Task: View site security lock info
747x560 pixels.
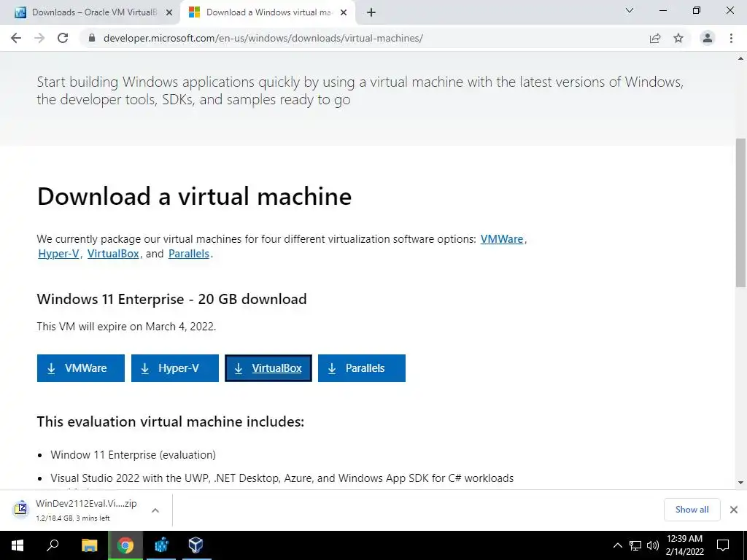Action: tap(93, 38)
